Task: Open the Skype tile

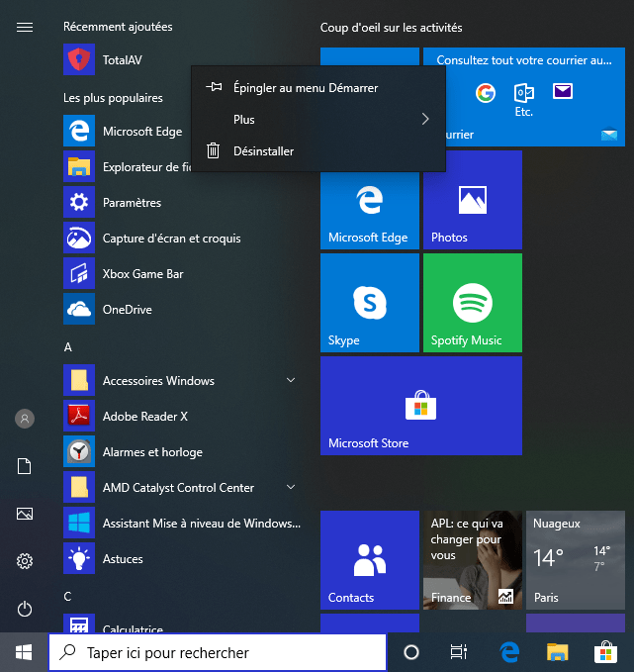Action: click(x=370, y=303)
